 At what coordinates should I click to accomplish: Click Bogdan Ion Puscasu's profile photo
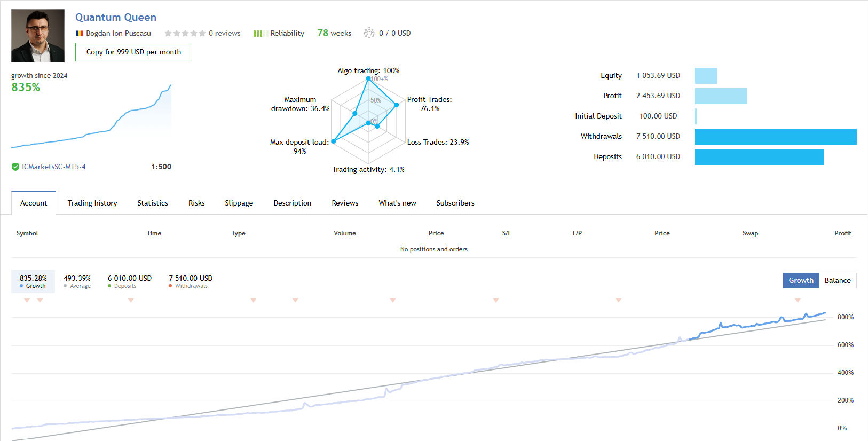pos(38,36)
